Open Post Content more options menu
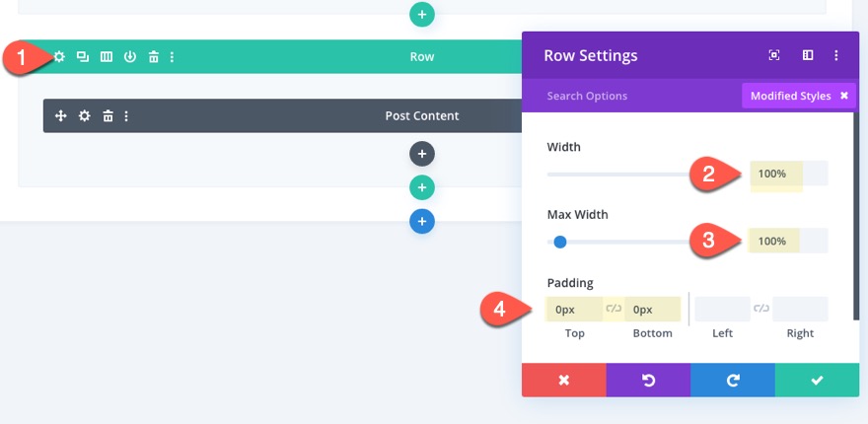868x424 pixels. [126, 116]
